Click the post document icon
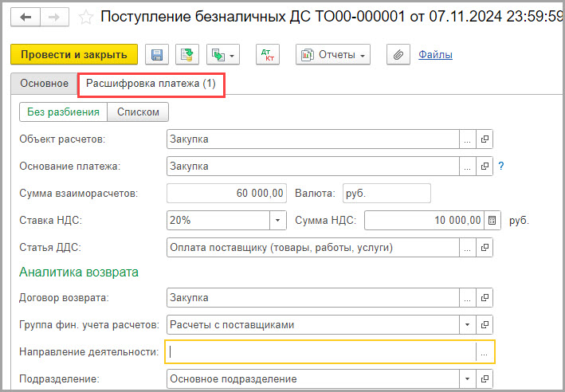Screen dimensions: 565x392 187,55
